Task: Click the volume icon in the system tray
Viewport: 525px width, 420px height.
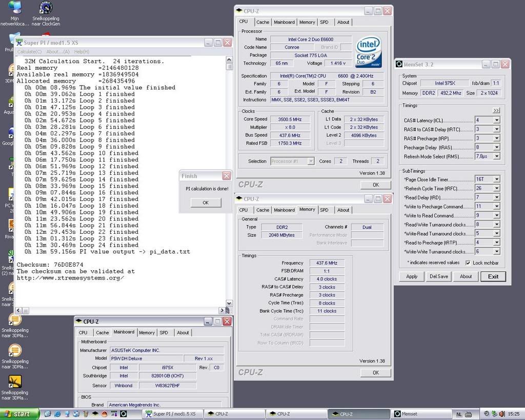Action: tap(501, 414)
